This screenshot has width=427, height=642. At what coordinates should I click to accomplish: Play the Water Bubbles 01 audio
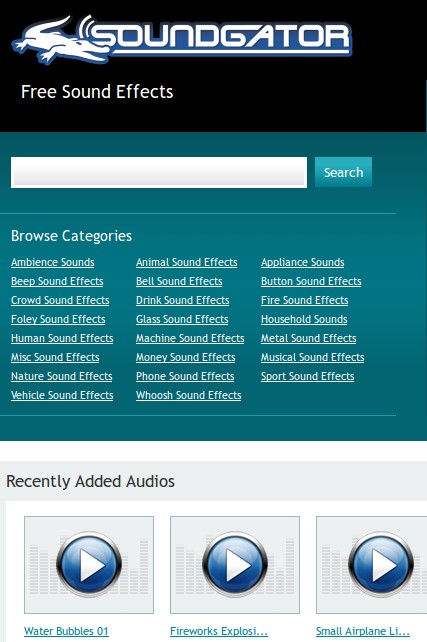[89, 565]
